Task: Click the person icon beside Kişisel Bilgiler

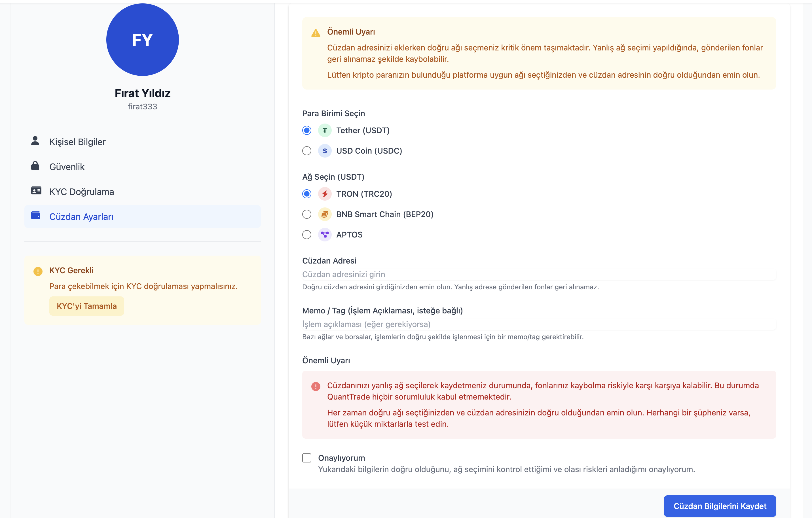Action: pyautogui.click(x=35, y=141)
